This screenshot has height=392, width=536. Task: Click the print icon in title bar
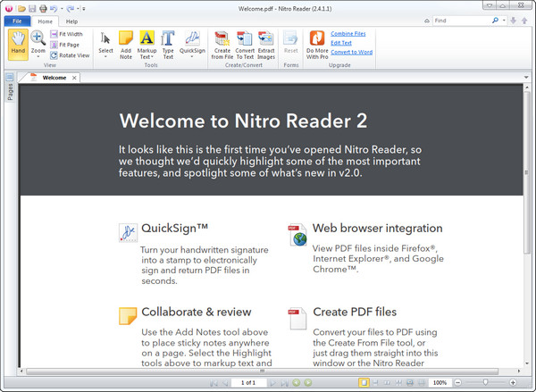coord(45,8)
